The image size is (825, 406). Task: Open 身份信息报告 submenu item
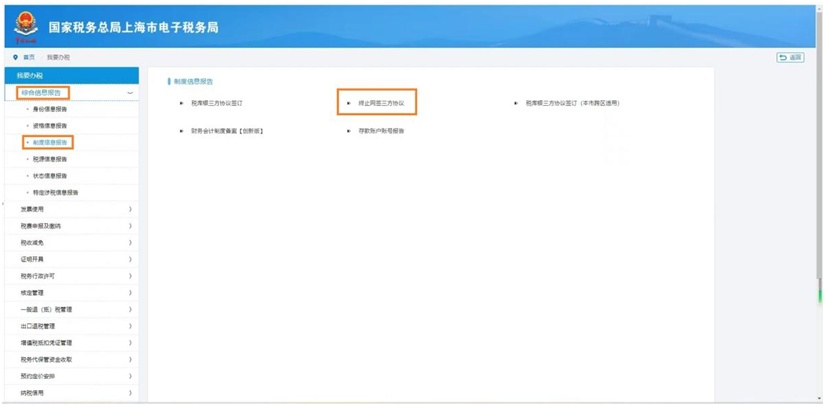(x=50, y=109)
